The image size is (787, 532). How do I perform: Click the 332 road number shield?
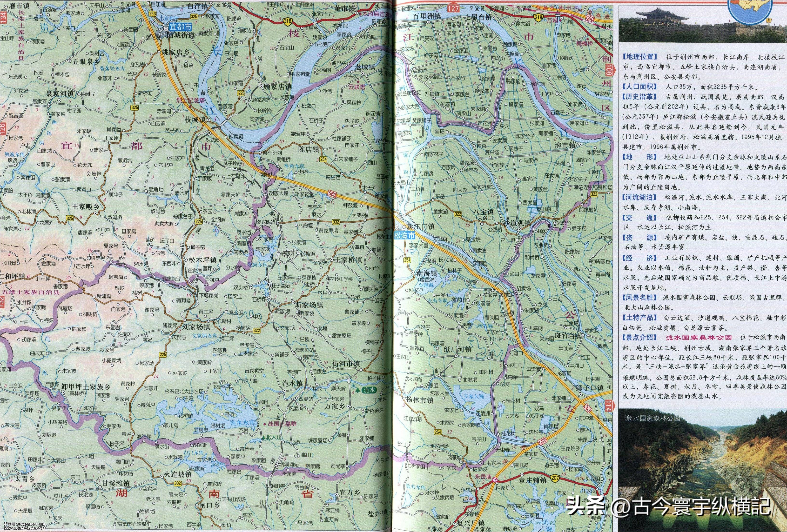point(336,222)
